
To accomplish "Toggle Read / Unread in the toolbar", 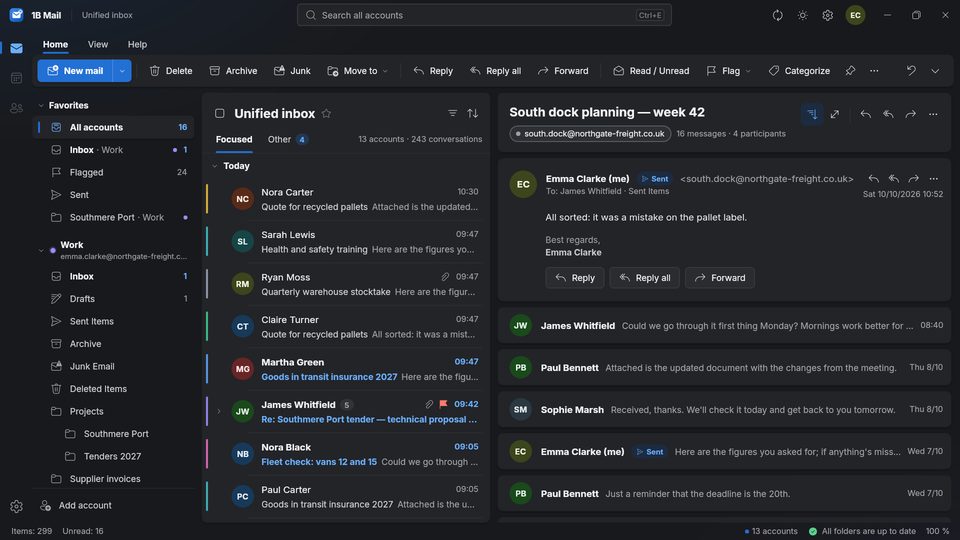I will (651, 71).
